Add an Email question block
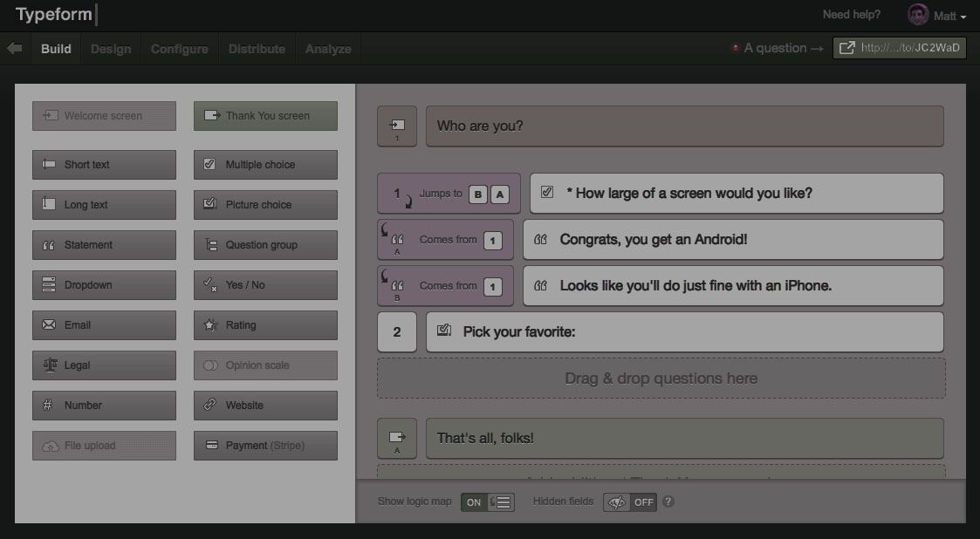Screen dimensions: 980x539 click(x=103, y=324)
